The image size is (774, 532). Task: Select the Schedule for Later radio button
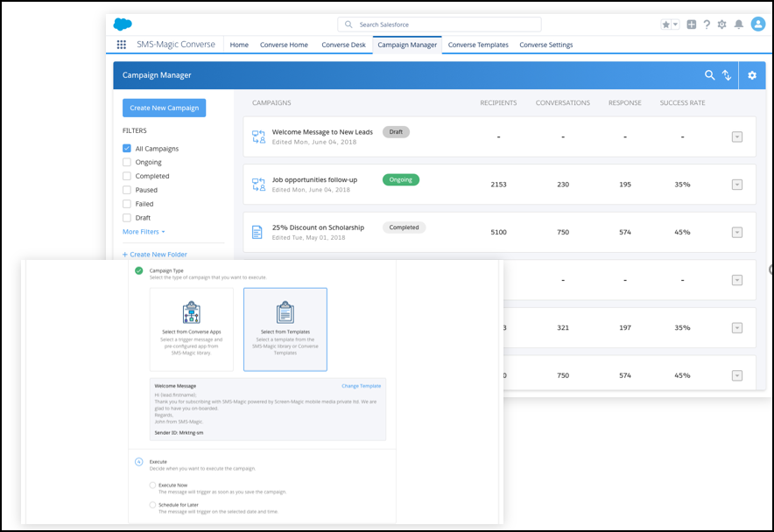click(152, 505)
